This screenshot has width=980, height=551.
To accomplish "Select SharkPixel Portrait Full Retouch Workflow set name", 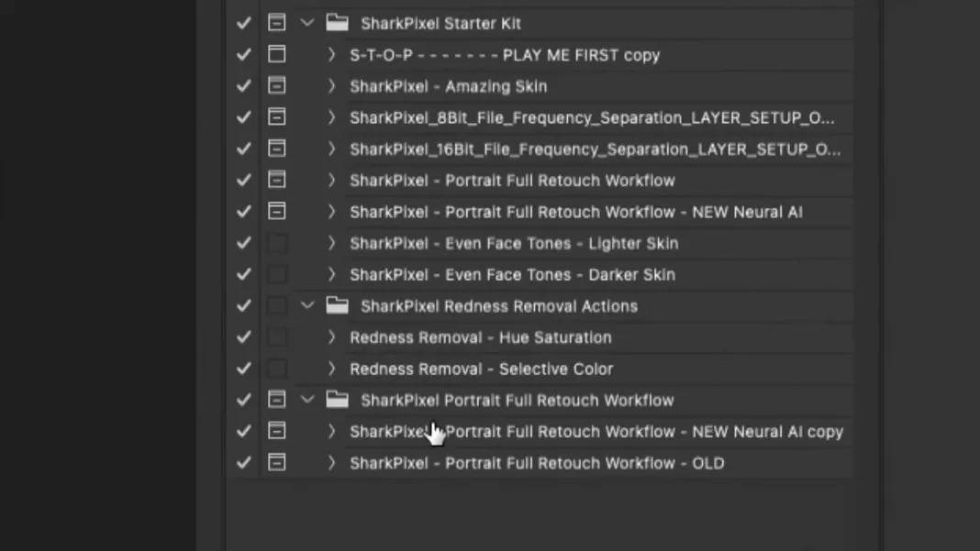I will [x=518, y=401].
